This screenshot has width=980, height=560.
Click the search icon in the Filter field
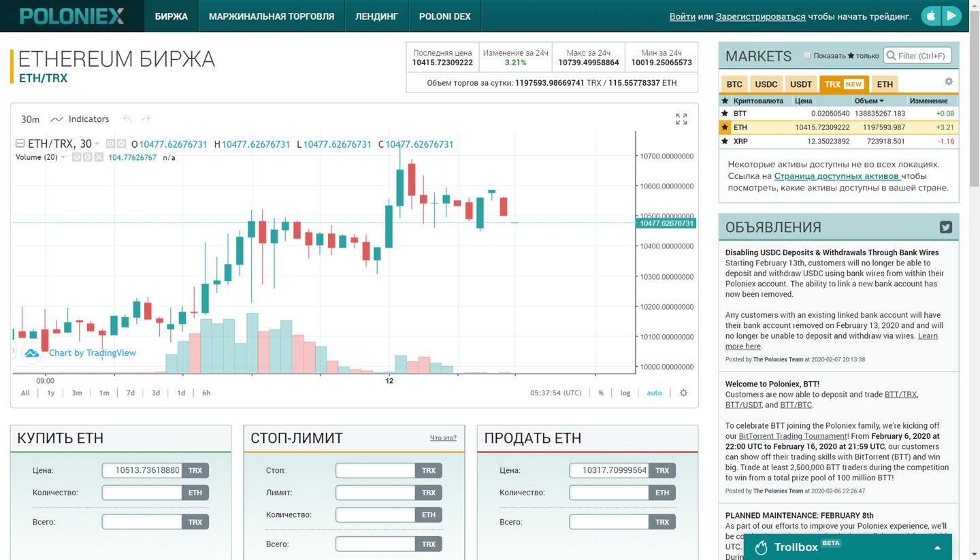[890, 56]
